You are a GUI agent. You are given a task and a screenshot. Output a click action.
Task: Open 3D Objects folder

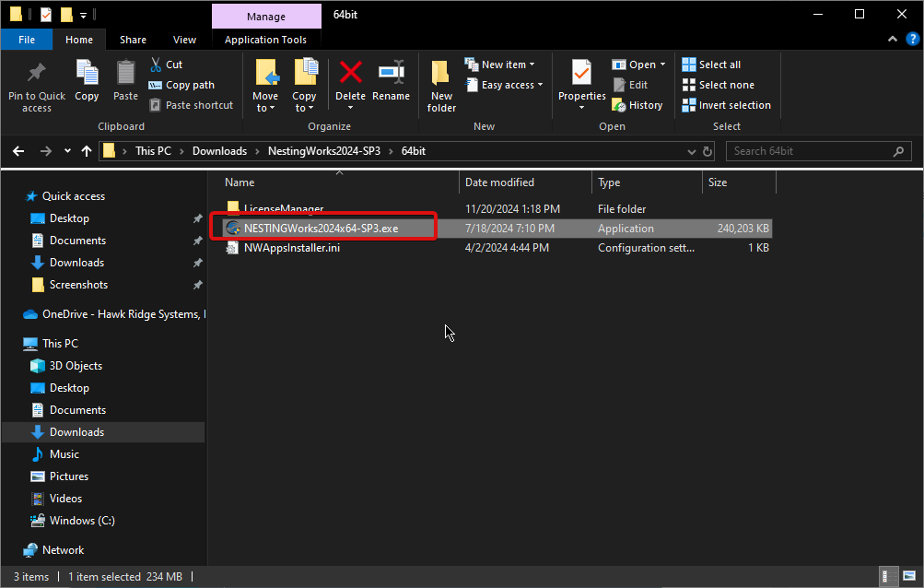(76, 366)
